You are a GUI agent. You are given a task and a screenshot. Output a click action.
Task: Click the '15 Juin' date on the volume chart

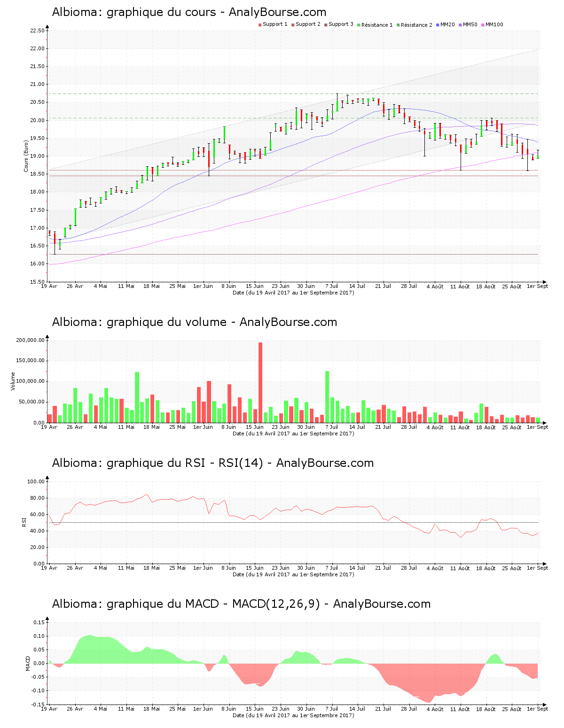click(x=255, y=427)
